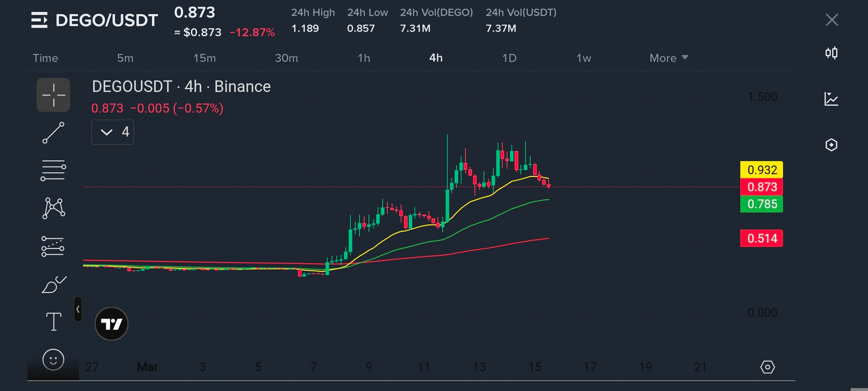
Task: Switch to the 15m timeframe
Action: pyautogui.click(x=204, y=58)
